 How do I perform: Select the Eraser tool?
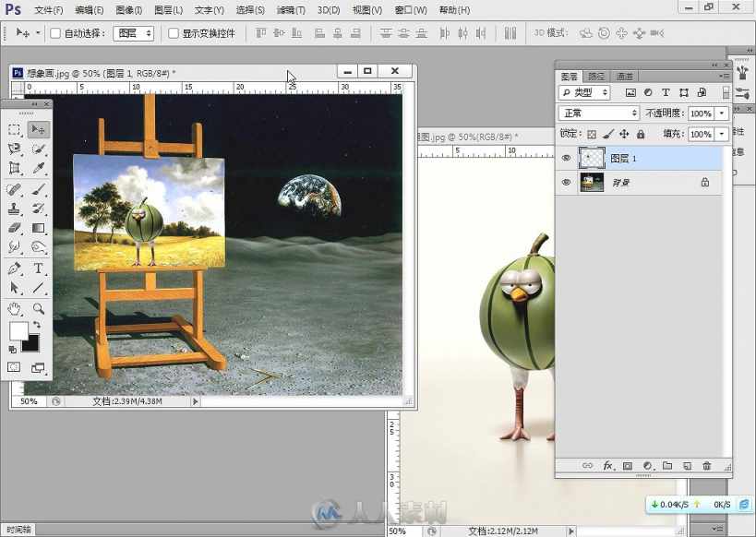pyautogui.click(x=14, y=228)
